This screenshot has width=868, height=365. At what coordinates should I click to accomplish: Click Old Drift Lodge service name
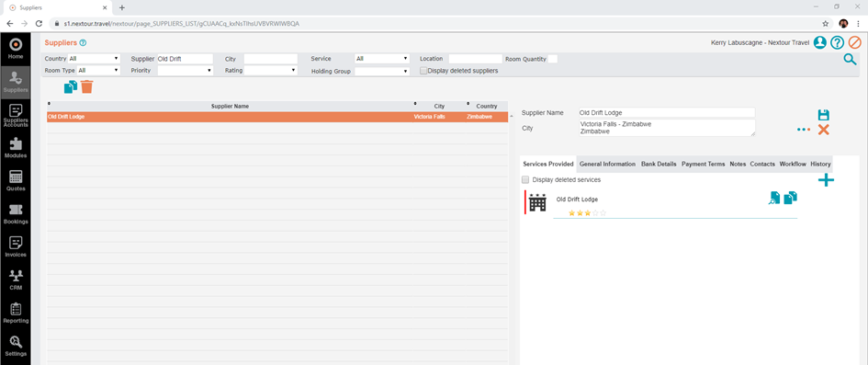[577, 200]
